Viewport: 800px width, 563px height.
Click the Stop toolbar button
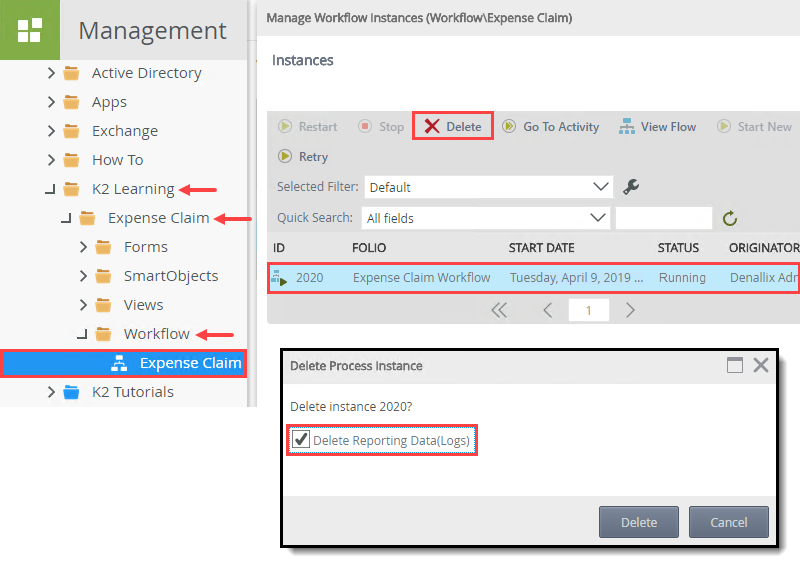point(381,127)
